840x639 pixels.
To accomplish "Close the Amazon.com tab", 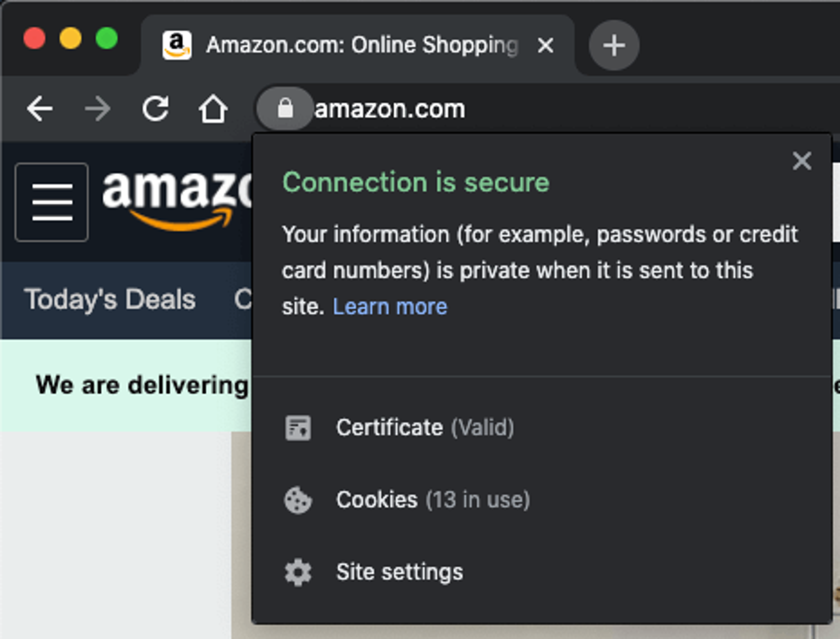I will tap(545, 45).
